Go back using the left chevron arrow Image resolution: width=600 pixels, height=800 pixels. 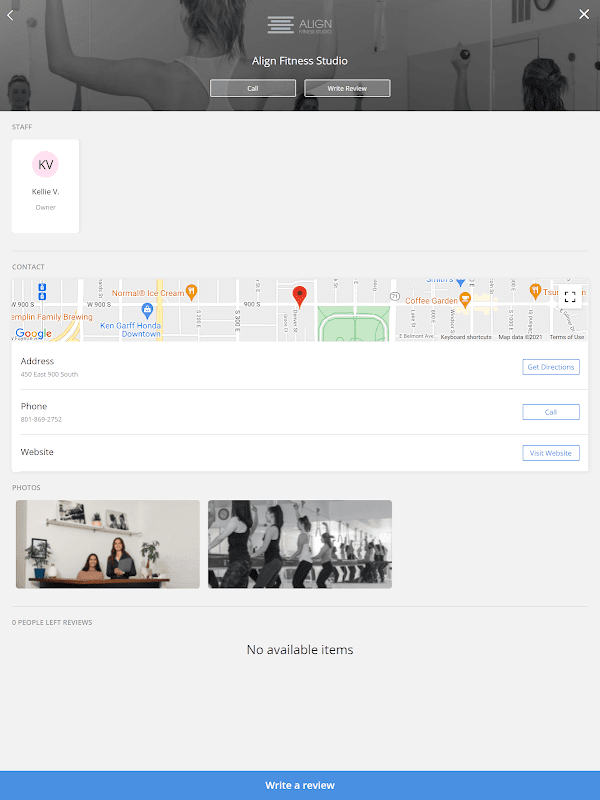(x=10, y=15)
